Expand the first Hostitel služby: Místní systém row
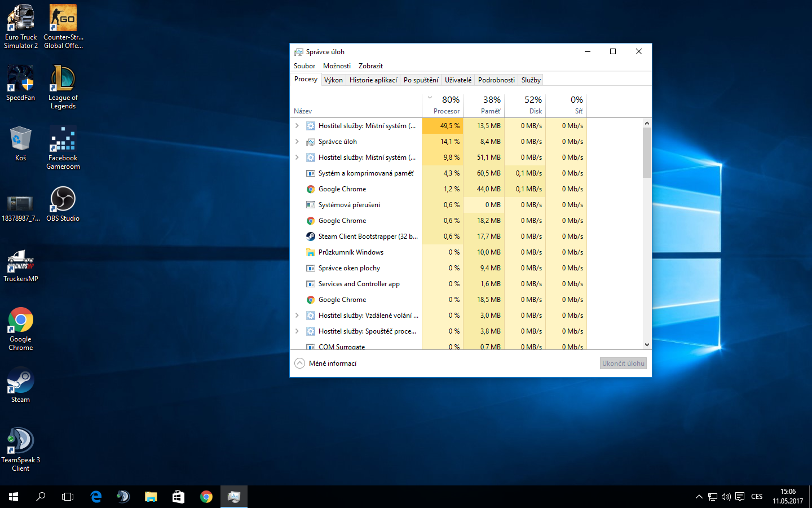812x508 pixels. tap(297, 126)
